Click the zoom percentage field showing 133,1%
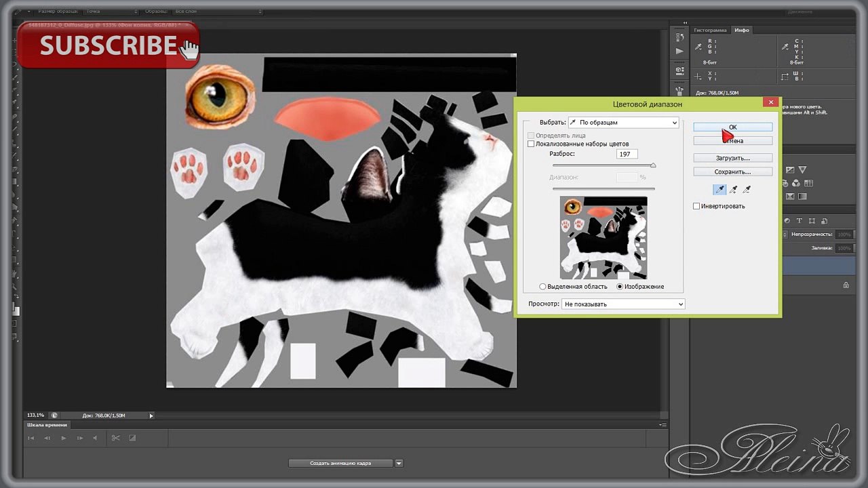This screenshot has width=868, height=488. pyautogui.click(x=35, y=415)
